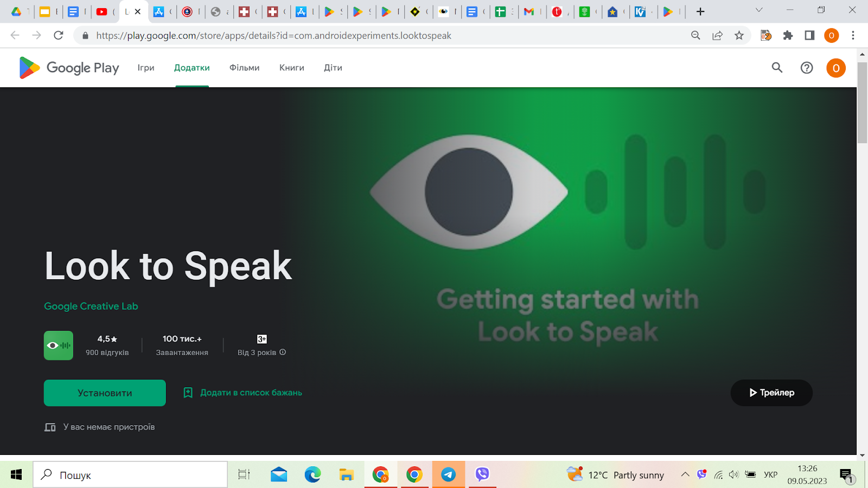The image size is (868, 488).
Task: Add app to wishlist
Action: (x=242, y=393)
